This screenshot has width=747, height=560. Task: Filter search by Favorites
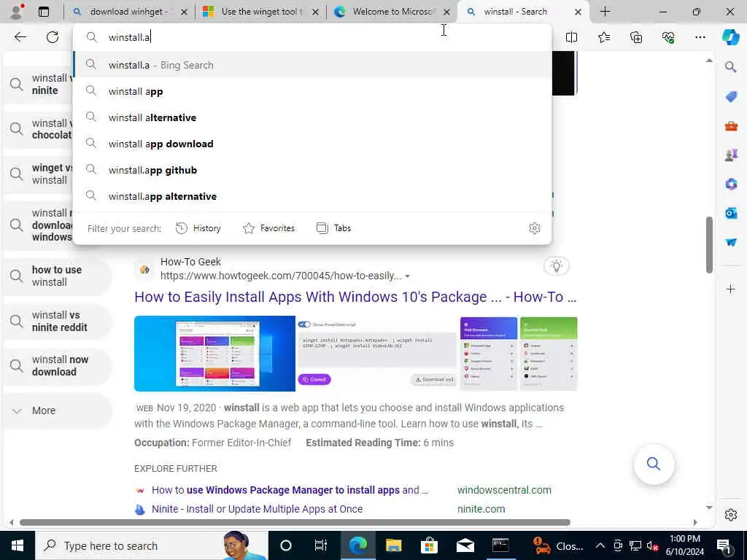[x=268, y=228]
